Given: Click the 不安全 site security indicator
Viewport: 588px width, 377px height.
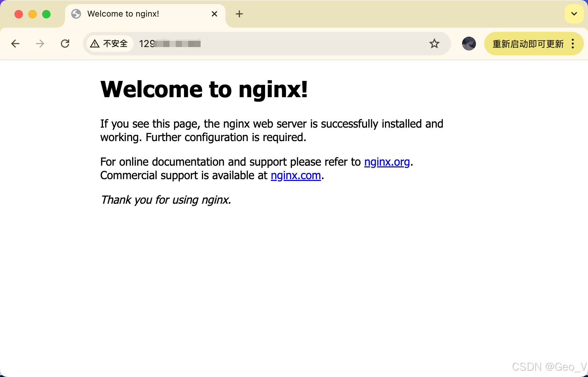Looking at the screenshot, I should (110, 44).
